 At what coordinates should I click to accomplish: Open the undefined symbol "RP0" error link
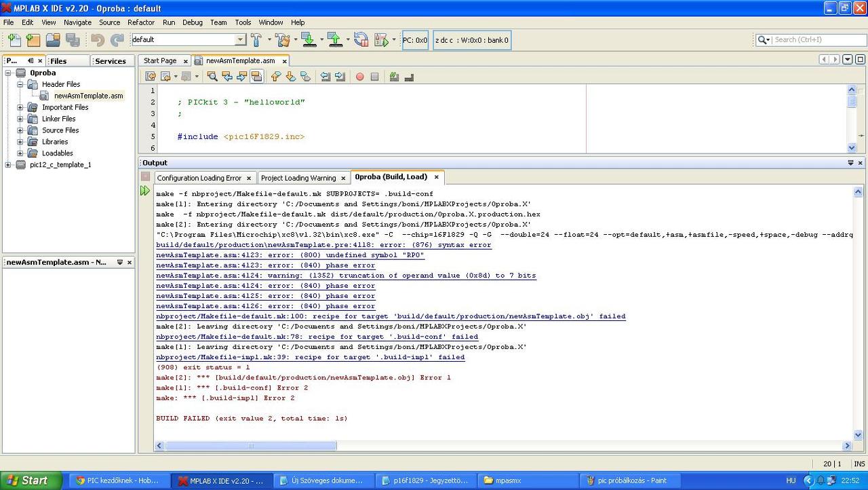coord(290,255)
